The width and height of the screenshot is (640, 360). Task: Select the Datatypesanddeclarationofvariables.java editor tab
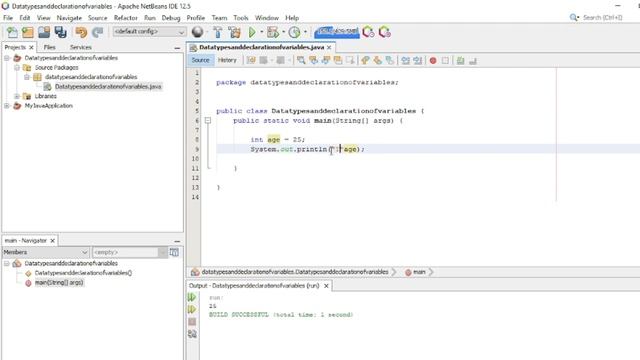point(261,47)
